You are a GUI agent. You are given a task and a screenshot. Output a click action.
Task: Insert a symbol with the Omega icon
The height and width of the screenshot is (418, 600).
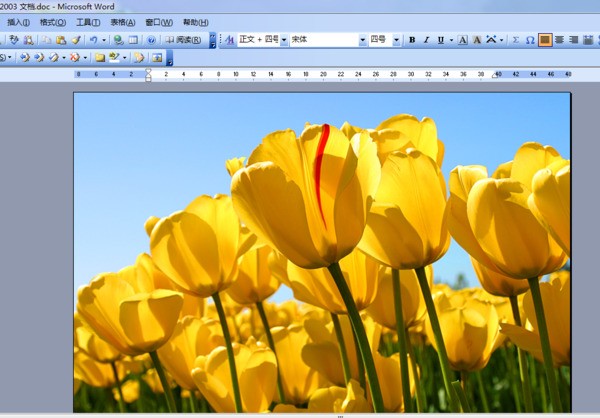[530, 40]
